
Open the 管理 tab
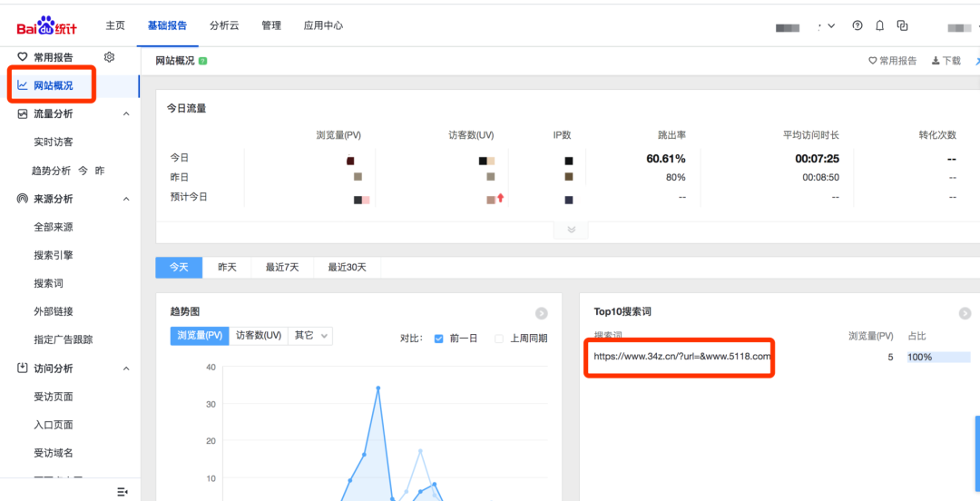(271, 25)
